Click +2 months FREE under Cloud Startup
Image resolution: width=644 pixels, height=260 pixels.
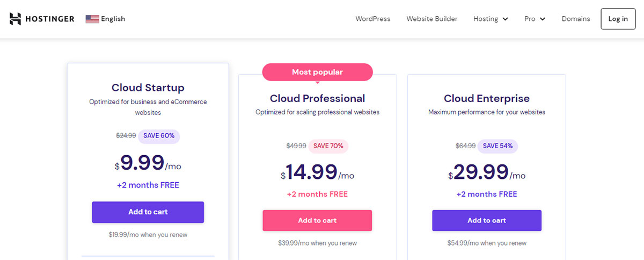pyautogui.click(x=148, y=185)
